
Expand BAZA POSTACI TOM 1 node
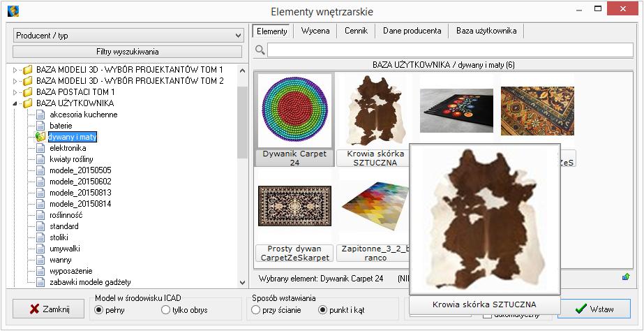(x=15, y=92)
